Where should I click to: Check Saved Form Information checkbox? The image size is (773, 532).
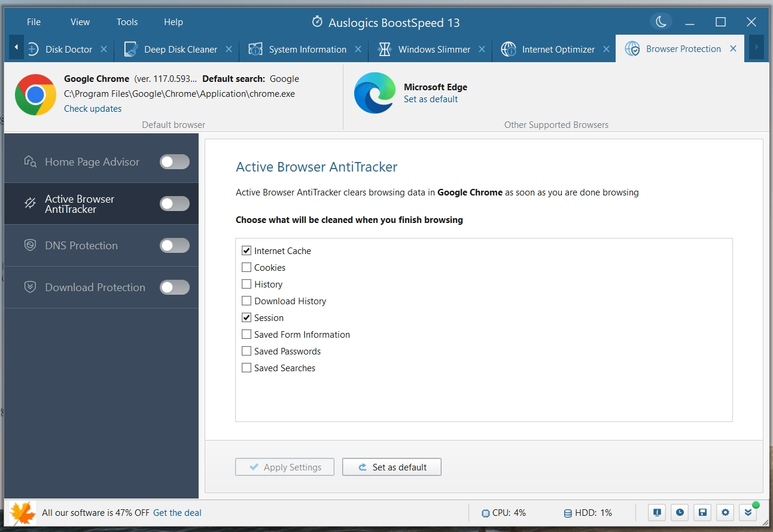(x=246, y=334)
